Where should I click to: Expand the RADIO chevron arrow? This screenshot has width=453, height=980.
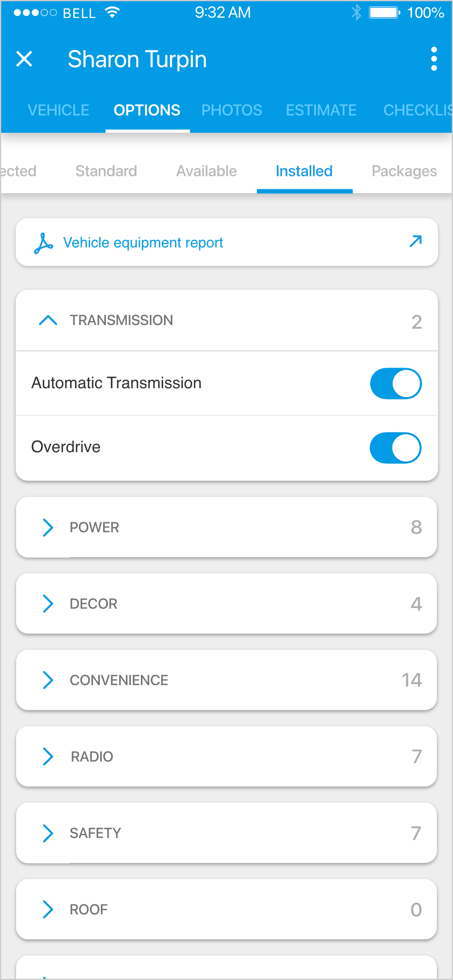coord(48,757)
